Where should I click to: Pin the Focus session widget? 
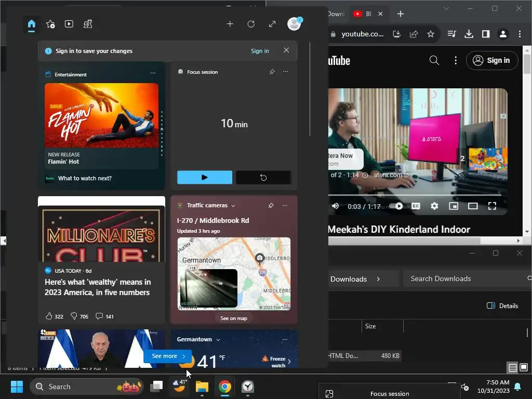coord(272,72)
